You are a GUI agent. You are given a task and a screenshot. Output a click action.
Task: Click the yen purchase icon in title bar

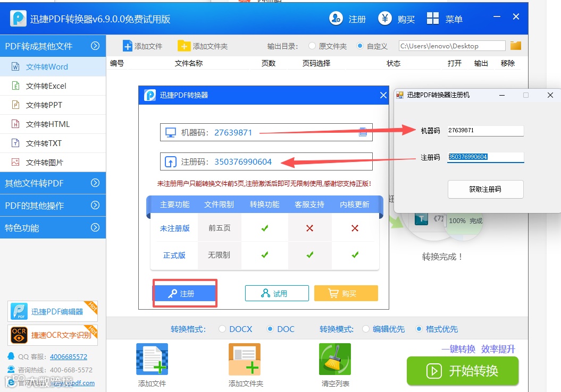pyautogui.click(x=385, y=18)
